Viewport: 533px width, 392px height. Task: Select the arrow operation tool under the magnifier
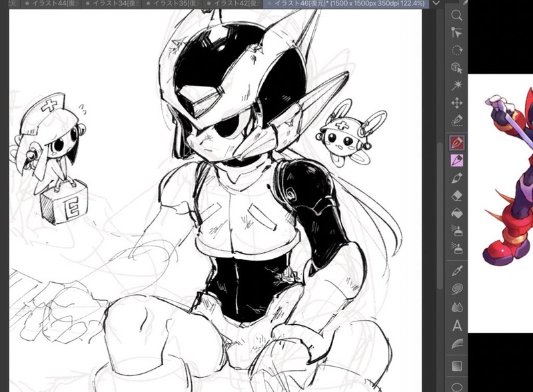457,33
